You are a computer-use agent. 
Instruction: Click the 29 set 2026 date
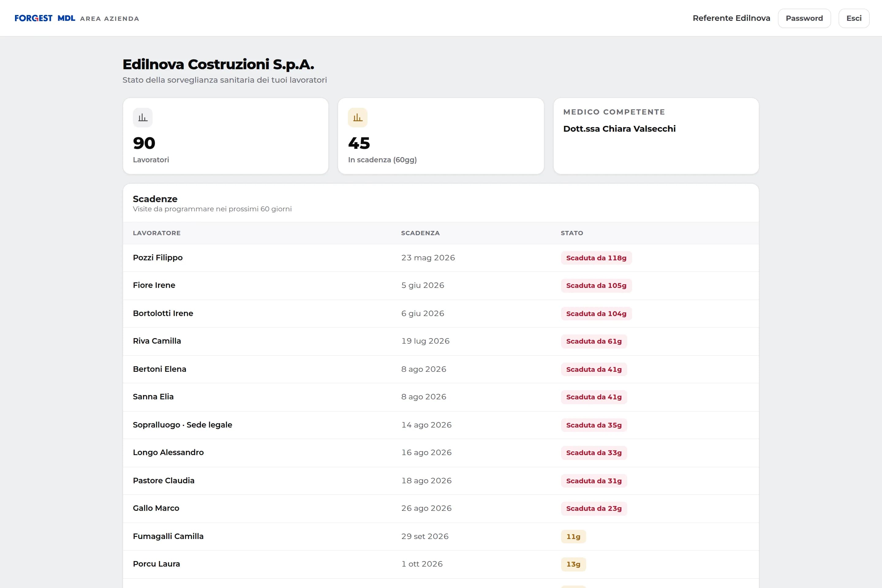pyautogui.click(x=425, y=536)
